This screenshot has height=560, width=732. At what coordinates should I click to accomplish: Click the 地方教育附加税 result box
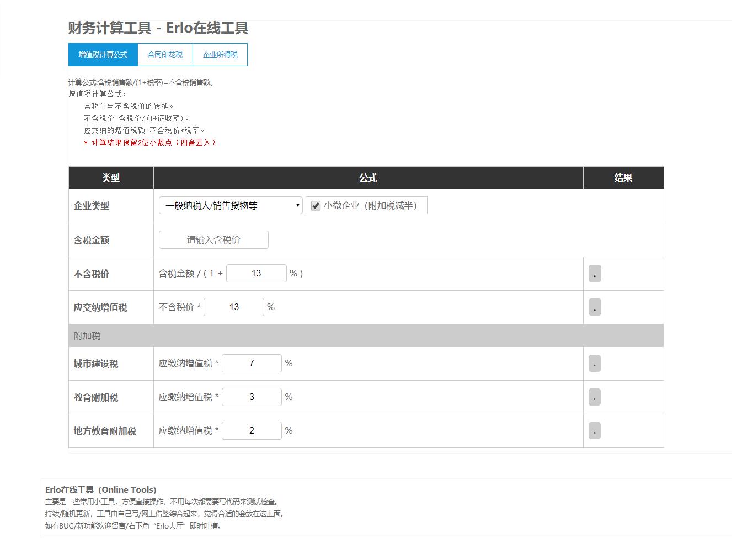point(595,431)
